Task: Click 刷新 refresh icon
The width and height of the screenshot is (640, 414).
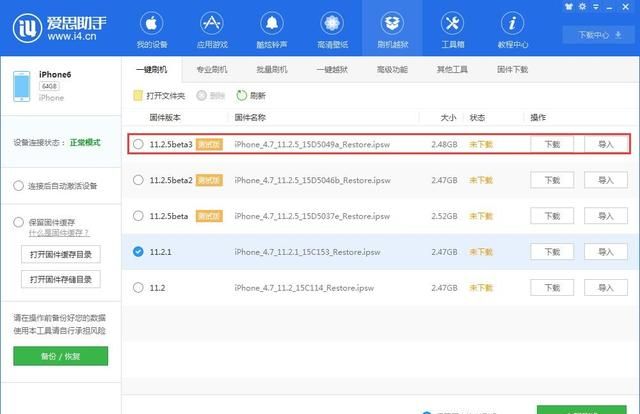Action: coord(242,96)
